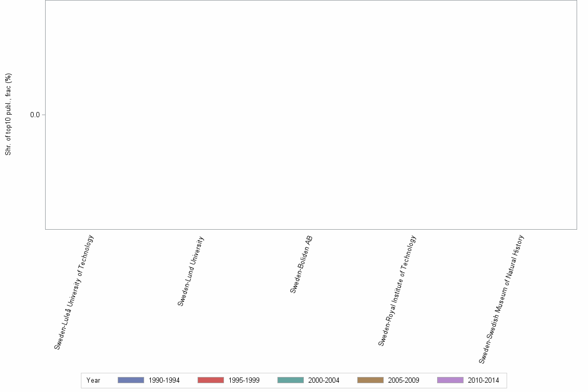
Task: Click the 2005-2009 legend label text
Action: (x=404, y=380)
